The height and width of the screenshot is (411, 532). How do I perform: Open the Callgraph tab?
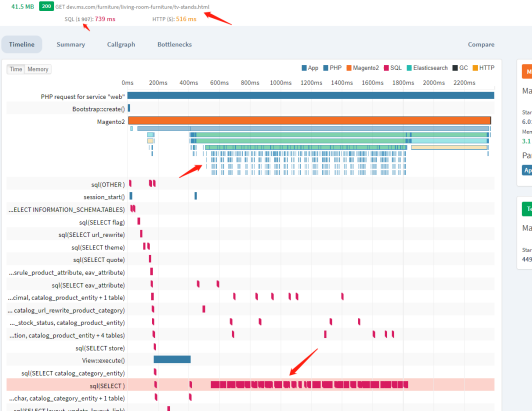tap(121, 44)
